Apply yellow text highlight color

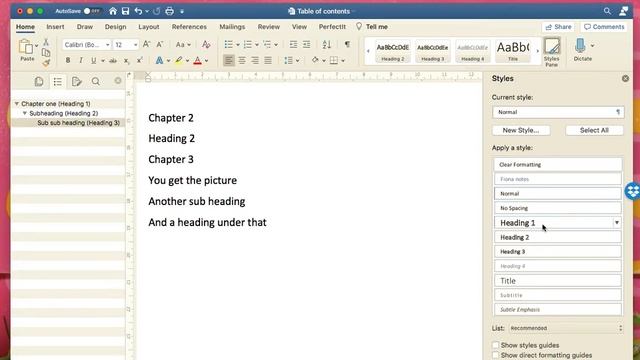[x=179, y=60]
